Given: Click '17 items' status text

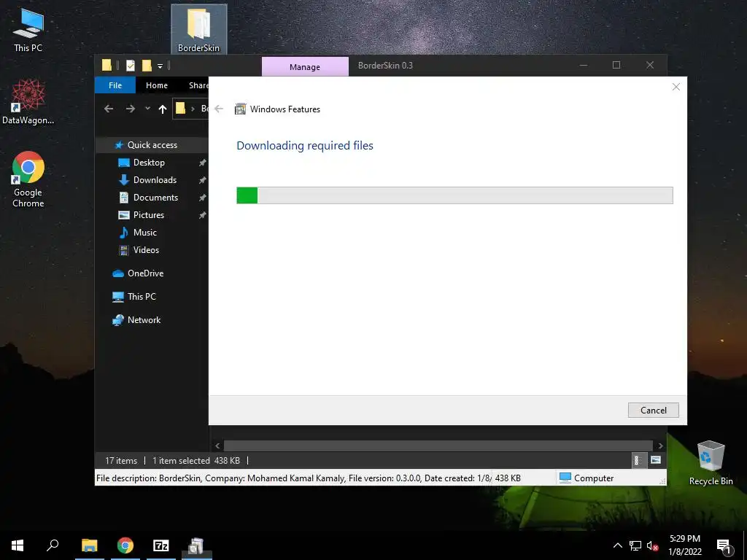Looking at the screenshot, I should click(x=121, y=461).
